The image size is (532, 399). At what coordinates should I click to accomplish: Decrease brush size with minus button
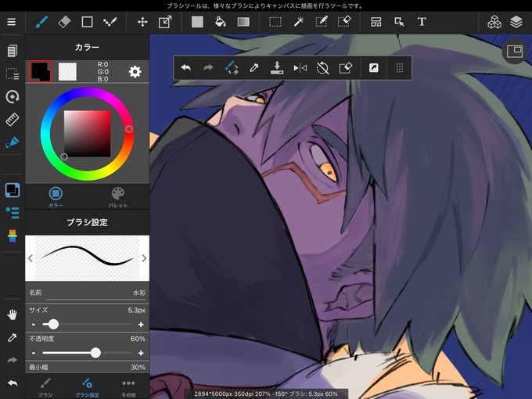pyautogui.click(x=33, y=325)
